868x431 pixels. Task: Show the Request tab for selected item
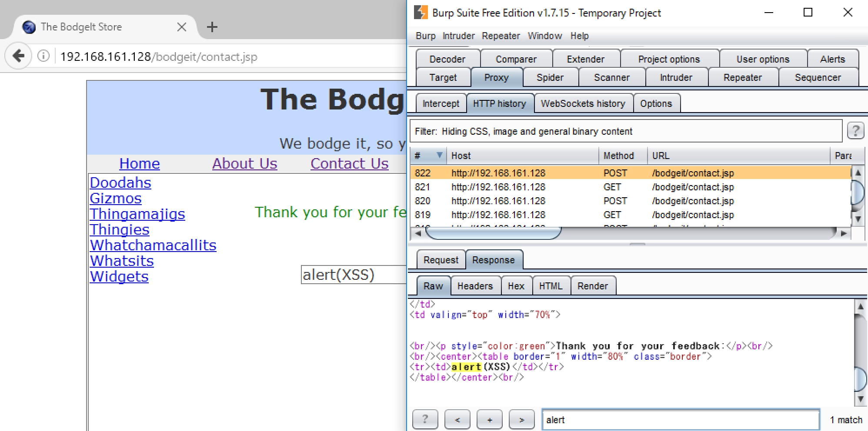[441, 260]
